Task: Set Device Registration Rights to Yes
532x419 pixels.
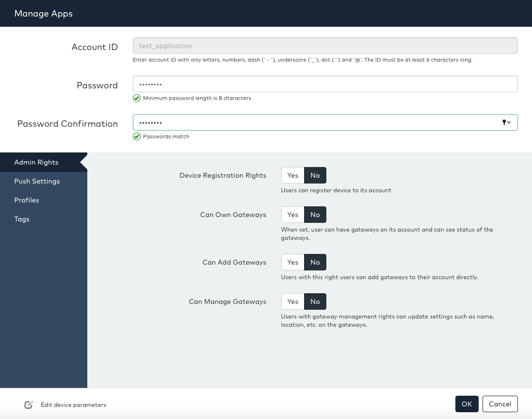Action: pos(292,175)
